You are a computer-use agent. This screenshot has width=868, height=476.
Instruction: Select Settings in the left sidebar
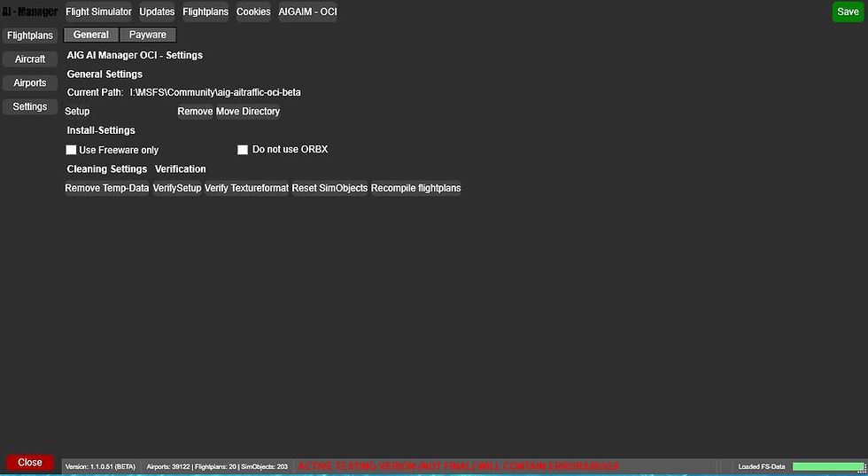pos(30,107)
